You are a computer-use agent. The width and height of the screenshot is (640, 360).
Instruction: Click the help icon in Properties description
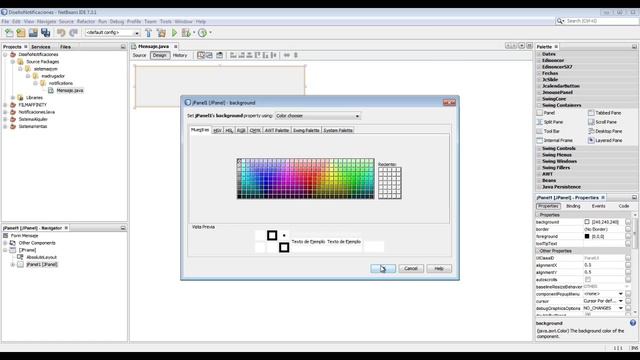point(633,323)
